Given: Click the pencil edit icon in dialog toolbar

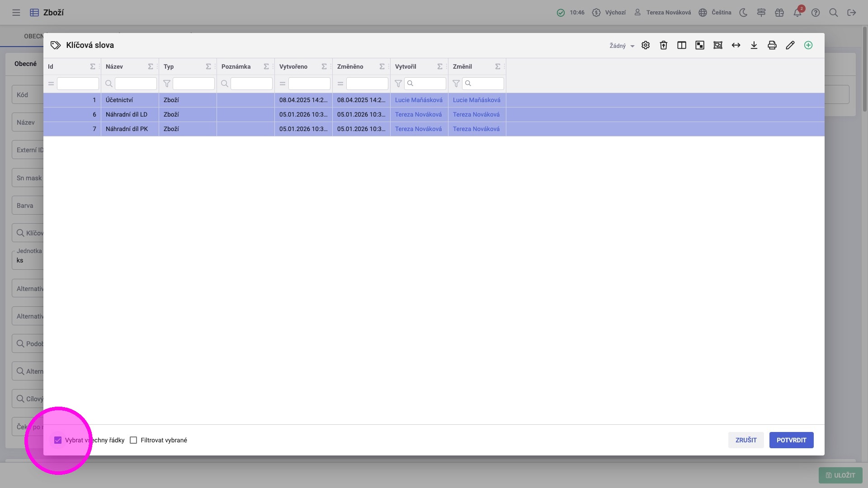Looking at the screenshot, I should 790,45.
